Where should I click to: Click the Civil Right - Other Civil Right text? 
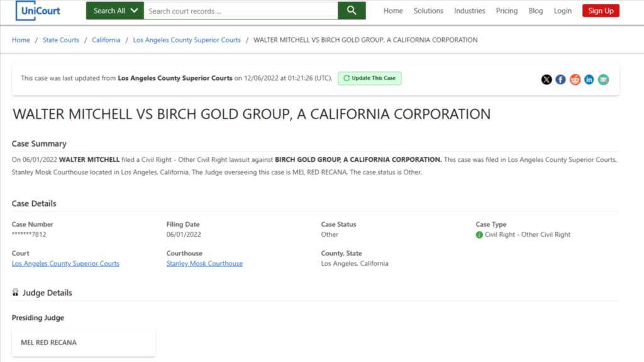[528, 234]
